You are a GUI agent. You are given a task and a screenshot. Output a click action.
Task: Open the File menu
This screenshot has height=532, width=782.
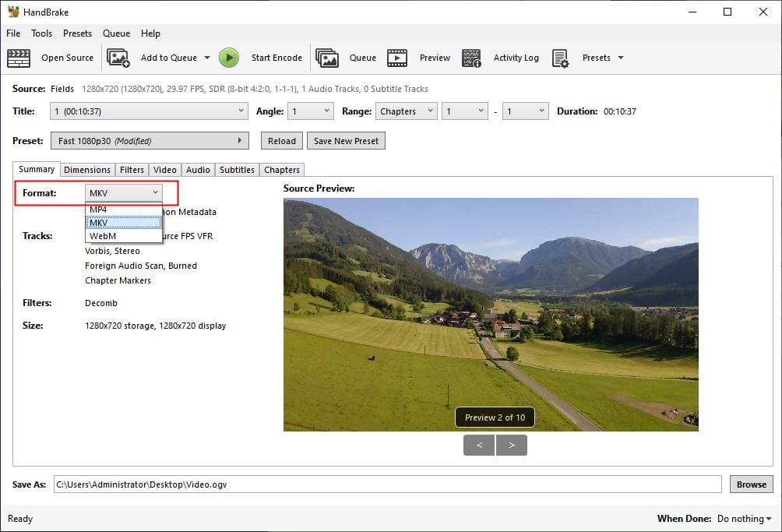pyautogui.click(x=13, y=33)
